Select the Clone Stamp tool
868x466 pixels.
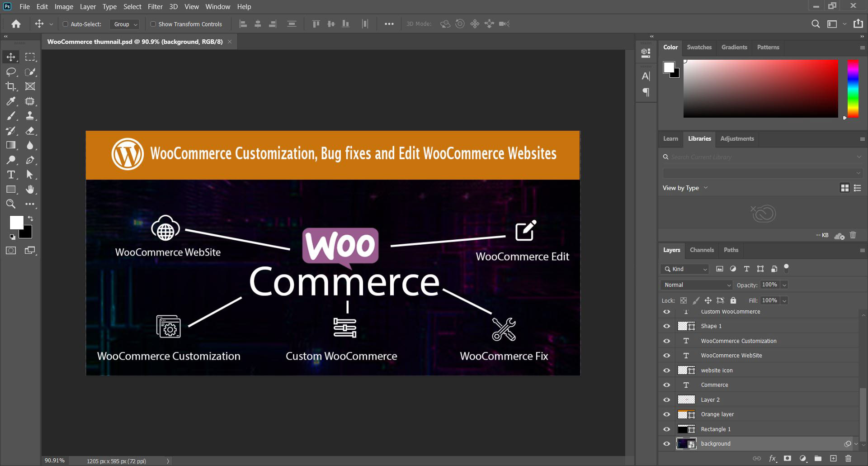click(30, 116)
